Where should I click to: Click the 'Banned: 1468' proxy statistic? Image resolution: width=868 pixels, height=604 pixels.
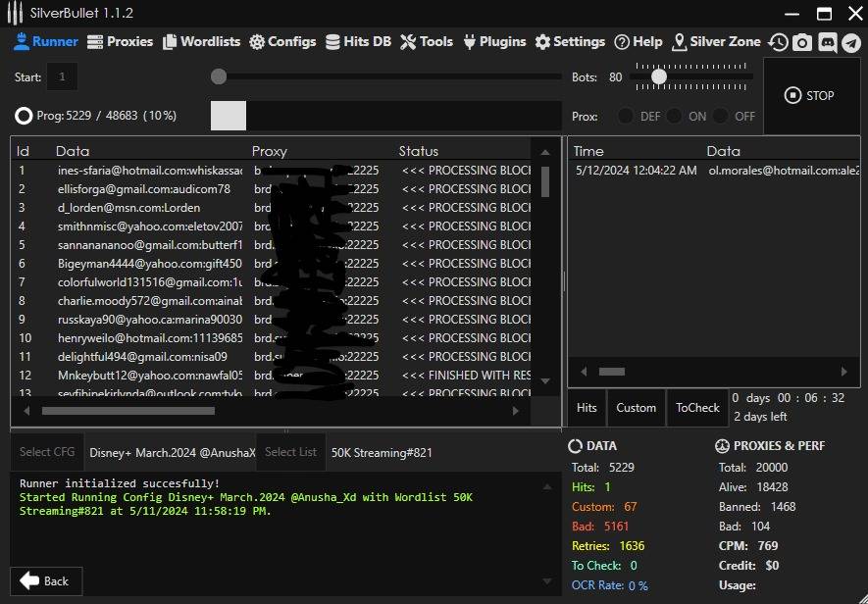pos(757,507)
